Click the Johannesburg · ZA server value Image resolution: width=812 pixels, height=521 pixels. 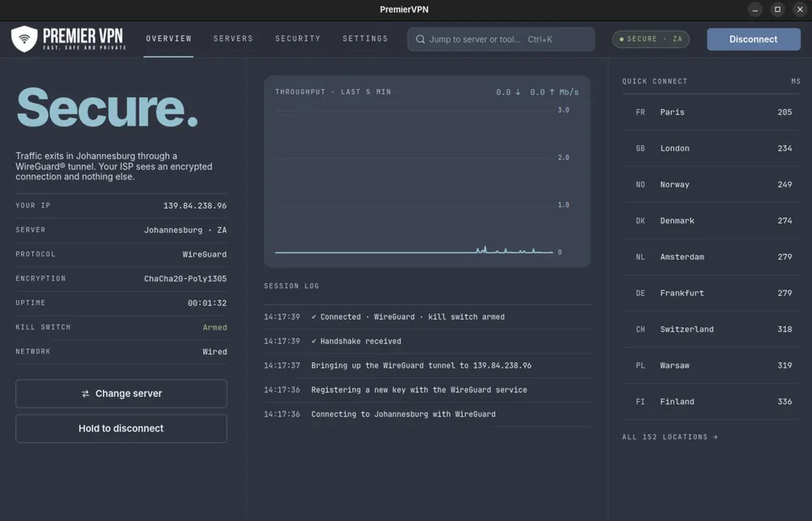[185, 230]
